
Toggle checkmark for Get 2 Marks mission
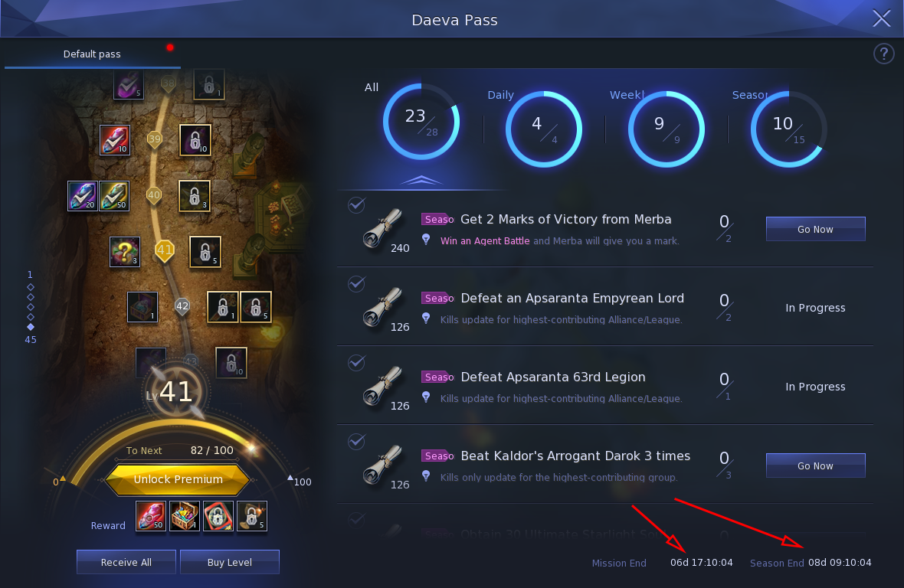(x=356, y=204)
